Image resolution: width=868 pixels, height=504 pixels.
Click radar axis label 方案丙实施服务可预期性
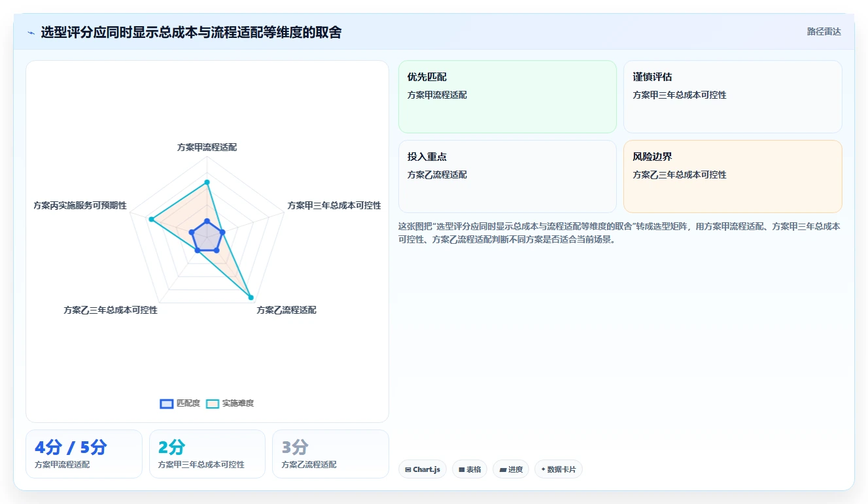click(x=80, y=205)
